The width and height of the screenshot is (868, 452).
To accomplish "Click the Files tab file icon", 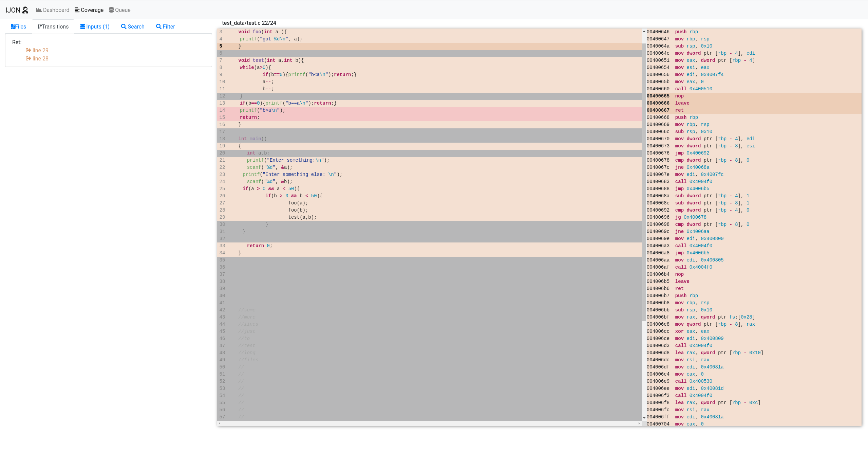I will coord(13,27).
